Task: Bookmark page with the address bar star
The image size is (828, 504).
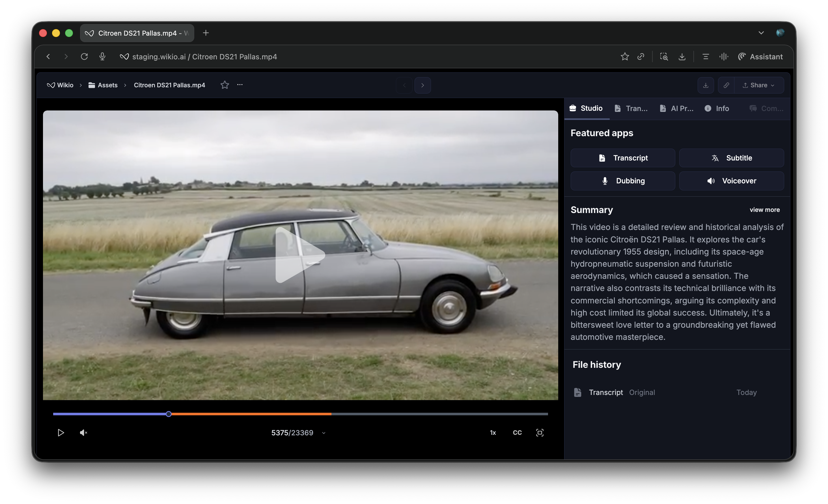Action: point(624,57)
